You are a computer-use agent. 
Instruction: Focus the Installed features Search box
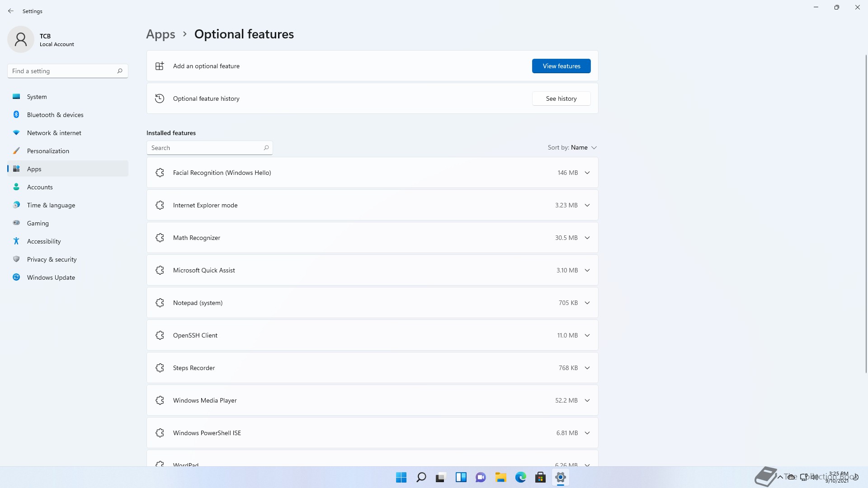click(x=209, y=148)
